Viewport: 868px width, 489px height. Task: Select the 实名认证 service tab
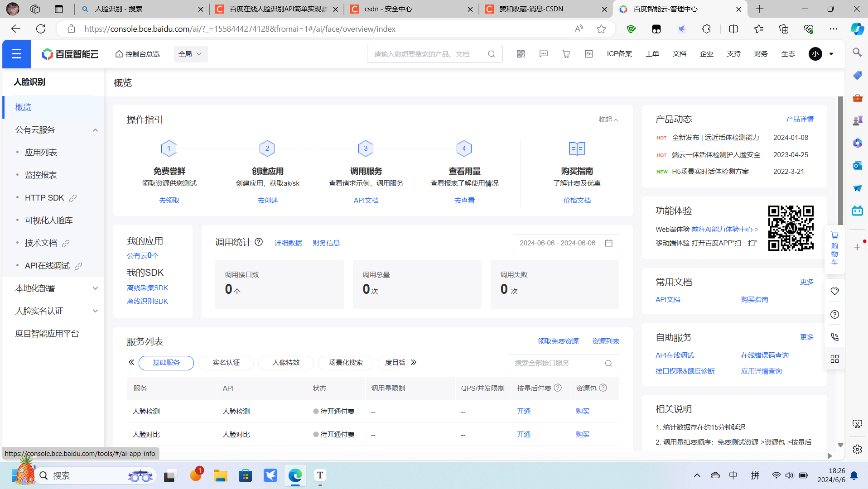tap(226, 363)
